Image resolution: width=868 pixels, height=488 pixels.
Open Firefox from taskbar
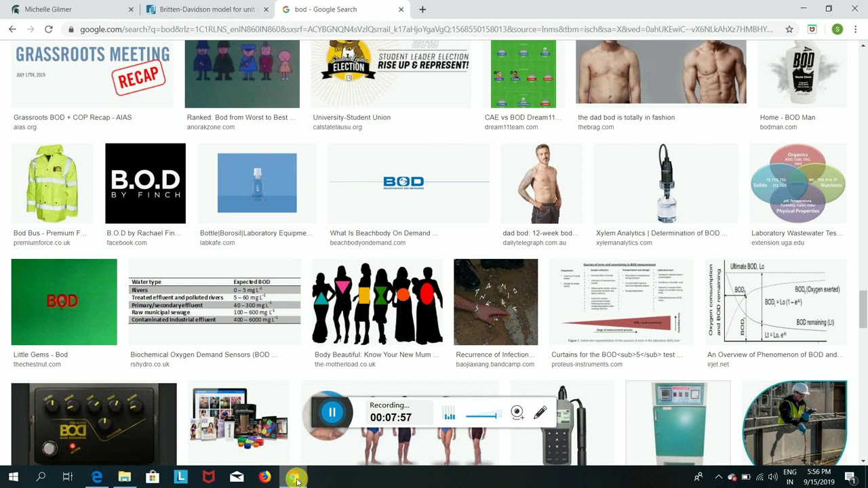264,477
